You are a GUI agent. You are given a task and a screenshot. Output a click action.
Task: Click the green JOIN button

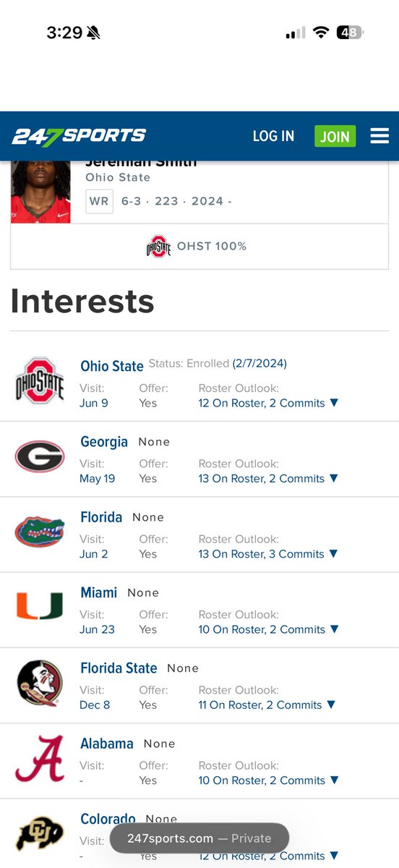coord(335,136)
